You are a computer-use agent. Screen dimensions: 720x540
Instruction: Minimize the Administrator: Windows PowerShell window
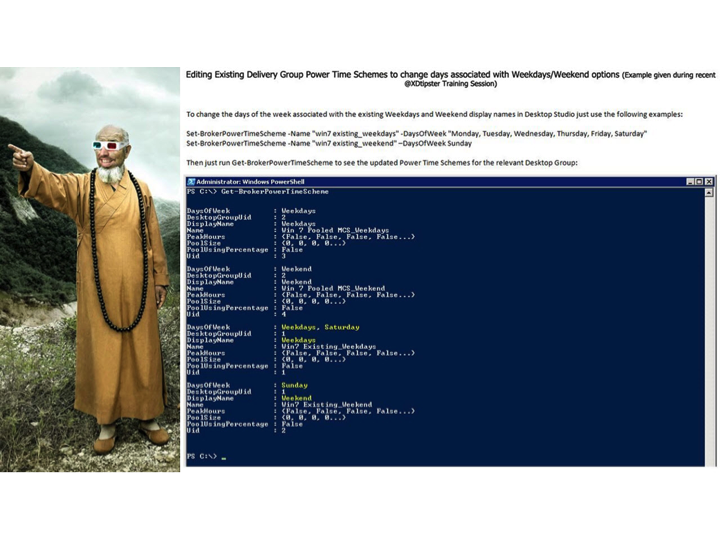[x=690, y=182]
